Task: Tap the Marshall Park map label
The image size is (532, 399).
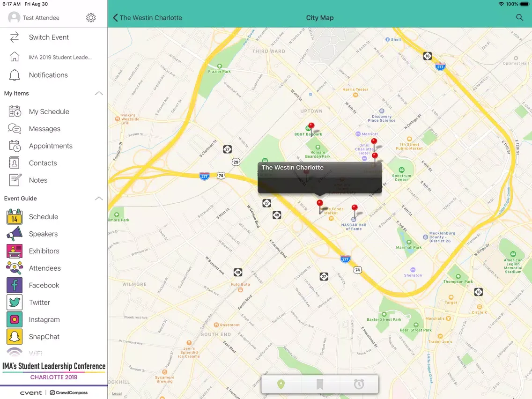Action: pyautogui.click(x=409, y=247)
